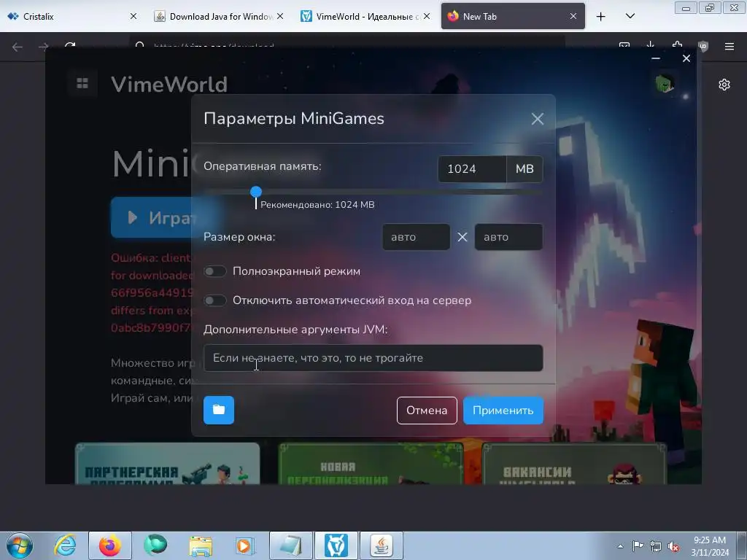The image size is (747, 560).
Task: Click the muted volume tray icon
Action: pyautogui.click(x=673, y=546)
